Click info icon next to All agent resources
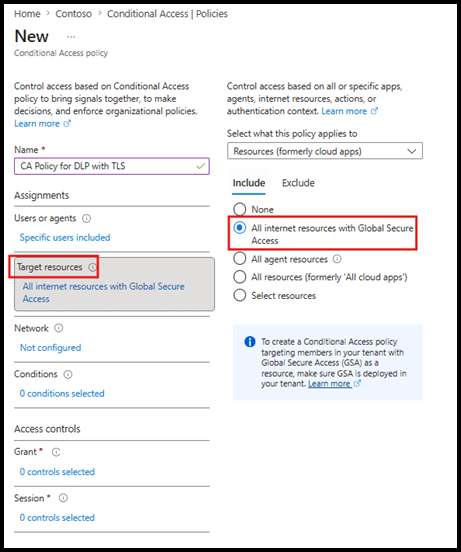The height and width of the screenshot is (552, 461). click(x=337, y=259)
